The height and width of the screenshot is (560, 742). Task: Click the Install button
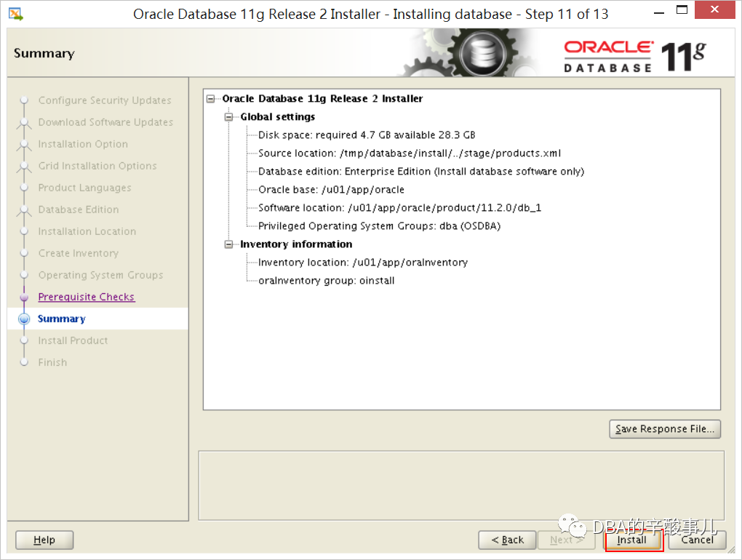[634, 540]
